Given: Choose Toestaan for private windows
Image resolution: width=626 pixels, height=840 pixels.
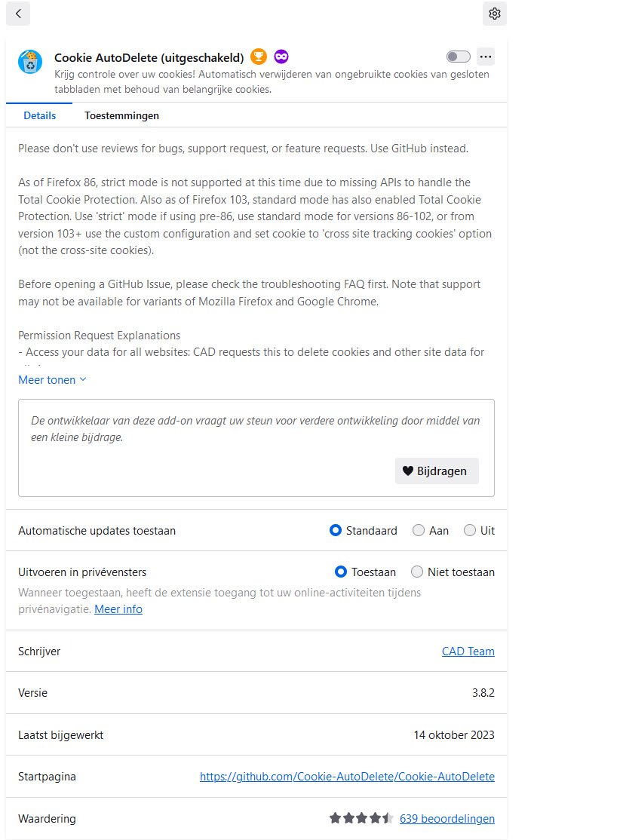Looking at the screenshot, I should [340, 572].
